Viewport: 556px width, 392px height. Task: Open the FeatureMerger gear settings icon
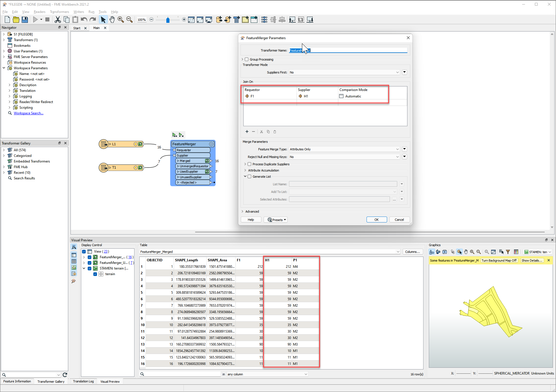pyautogui.click(x=211, y=144)
